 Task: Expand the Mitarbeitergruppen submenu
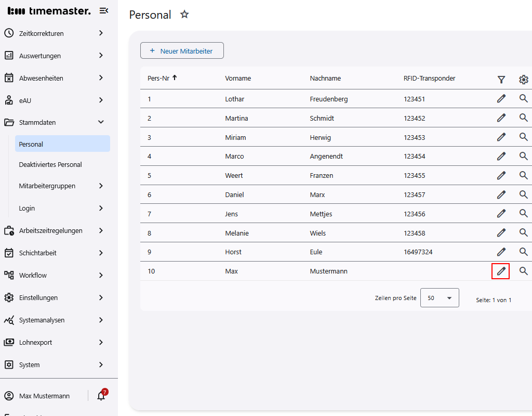101,186
